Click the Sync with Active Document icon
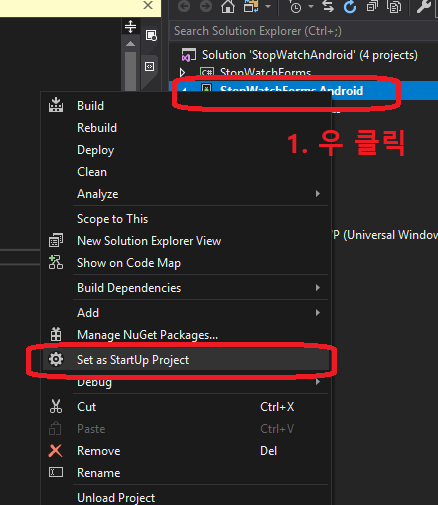 click(x=328, y=7)
